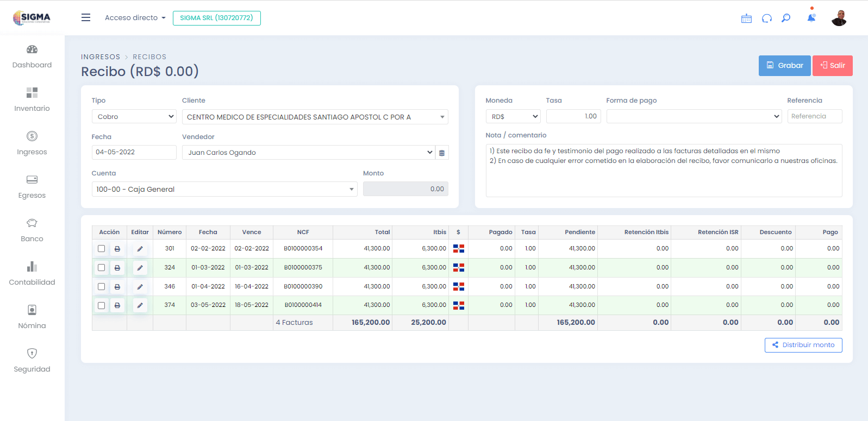868x421 pixels.
Task: Click the 165,200.00 Total sum
Action: pyautogui.click(x=371, y=323)
